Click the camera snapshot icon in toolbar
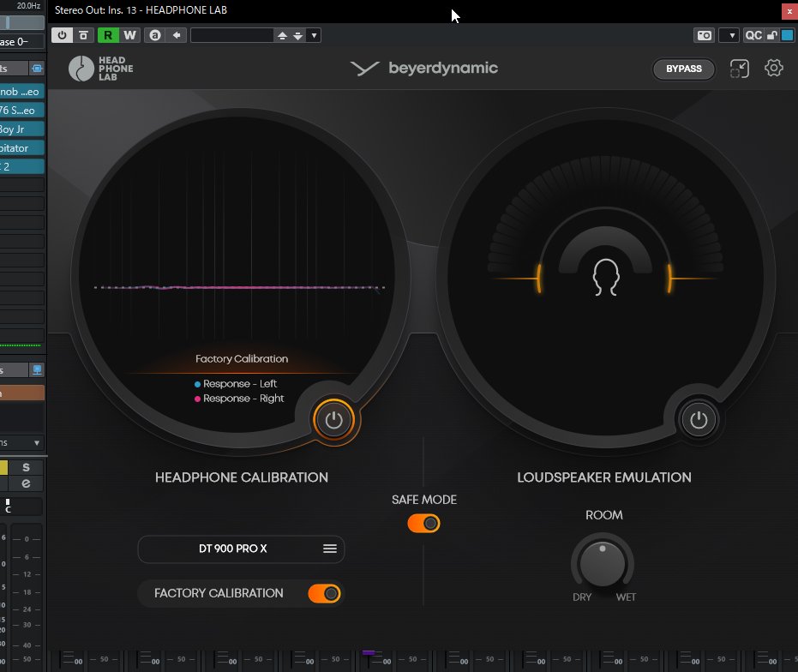 (705, 35)
